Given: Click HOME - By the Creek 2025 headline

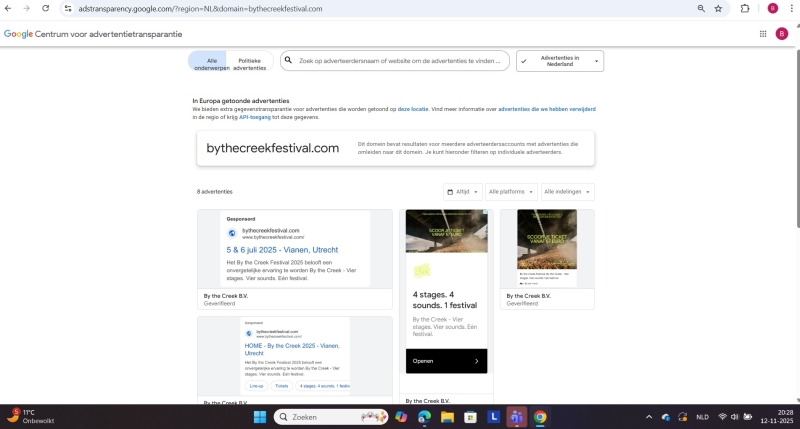Looking at the screenshot, I should pyautogui.click(x=292, y=349).
